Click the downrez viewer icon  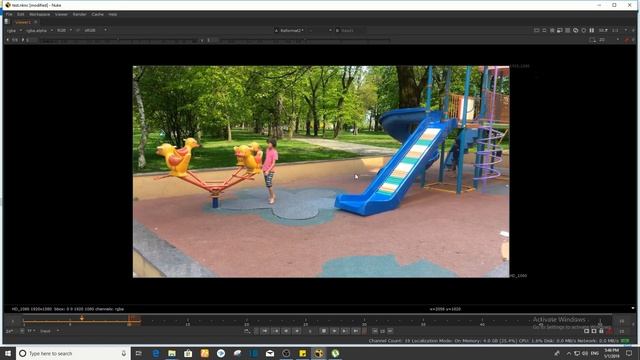[x=560, y=30]
